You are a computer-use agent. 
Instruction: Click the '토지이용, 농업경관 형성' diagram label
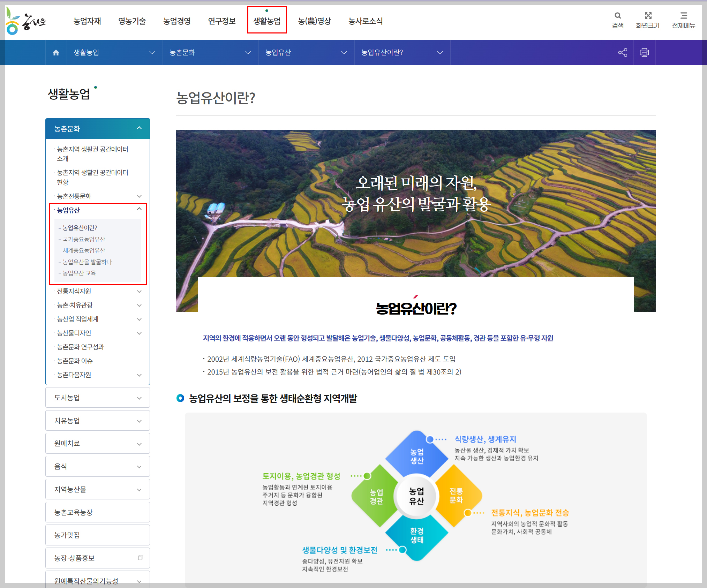[301, 476]
